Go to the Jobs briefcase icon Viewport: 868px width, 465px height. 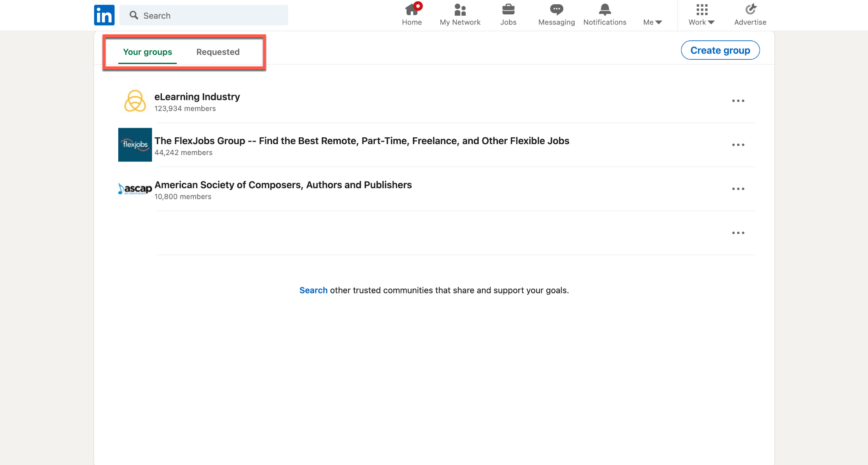[508, 10]
